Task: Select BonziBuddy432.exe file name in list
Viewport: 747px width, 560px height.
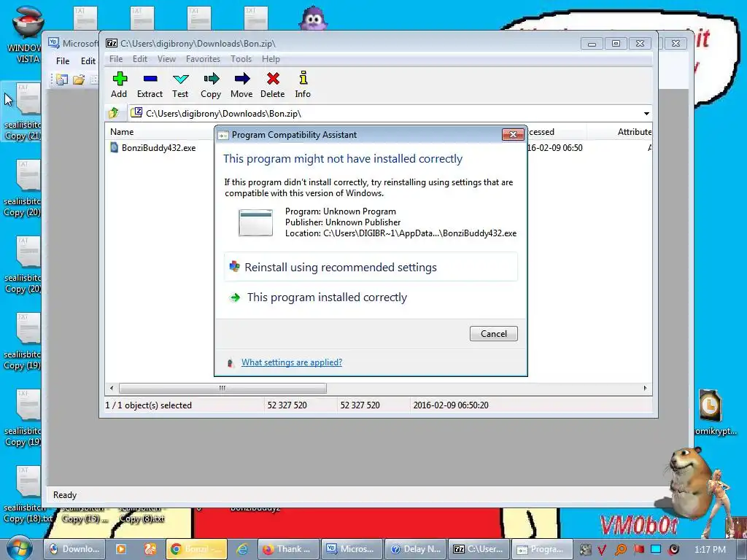Action: 158,147
